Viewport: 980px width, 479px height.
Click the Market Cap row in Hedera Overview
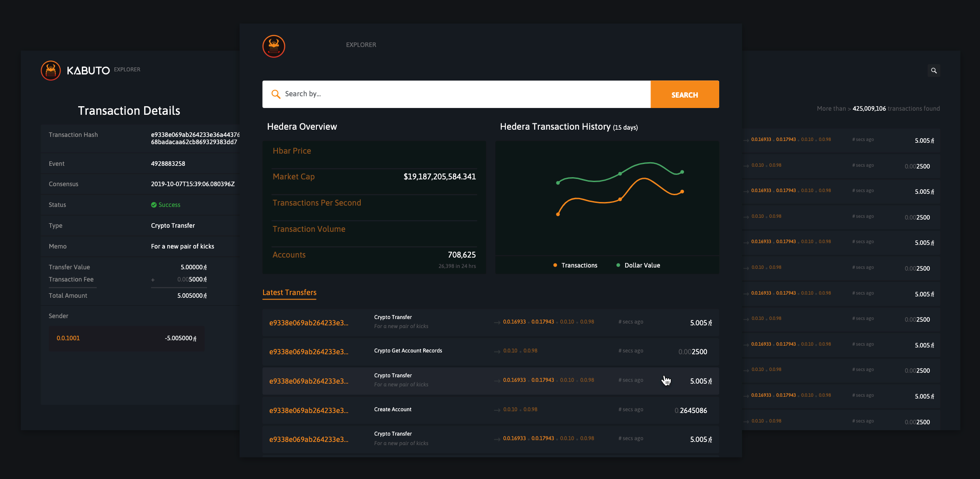[x=374, y=177]
